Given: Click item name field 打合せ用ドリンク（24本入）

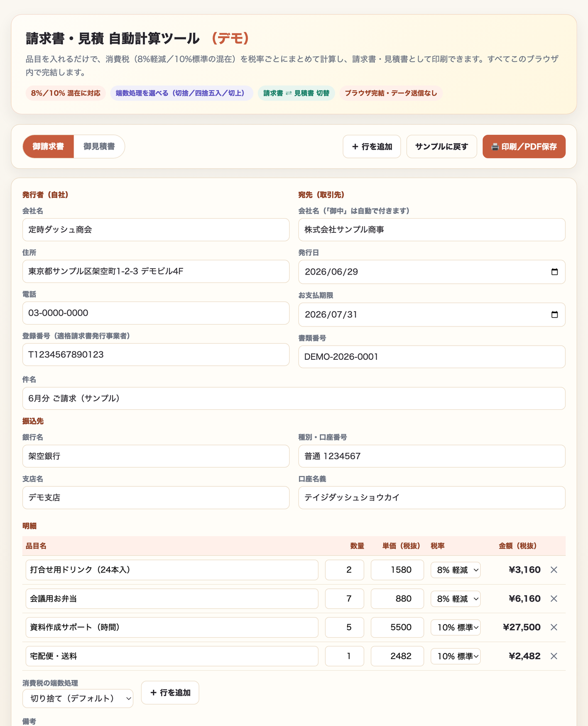Looking at the screenshot, I should click(x=172, y=570).
